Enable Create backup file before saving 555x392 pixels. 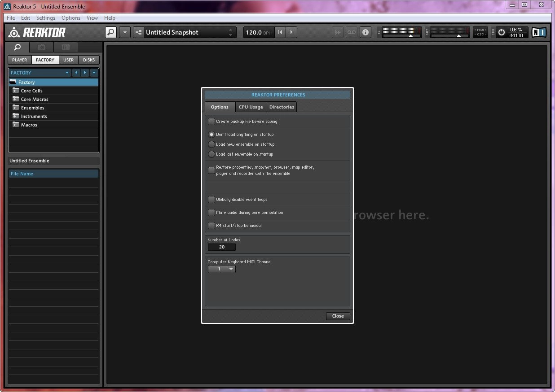tap(211, 122)
